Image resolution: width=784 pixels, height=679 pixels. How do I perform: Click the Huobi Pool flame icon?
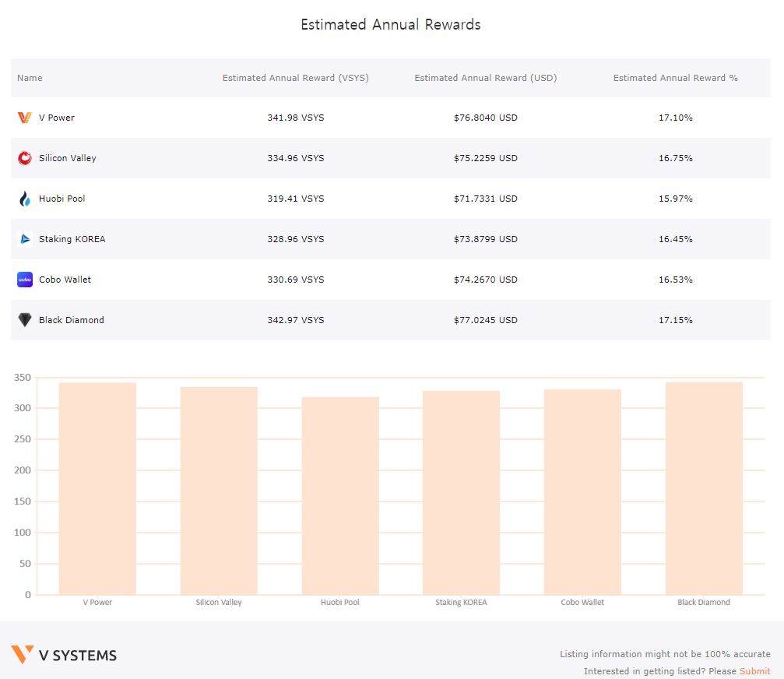click(24, 199)
